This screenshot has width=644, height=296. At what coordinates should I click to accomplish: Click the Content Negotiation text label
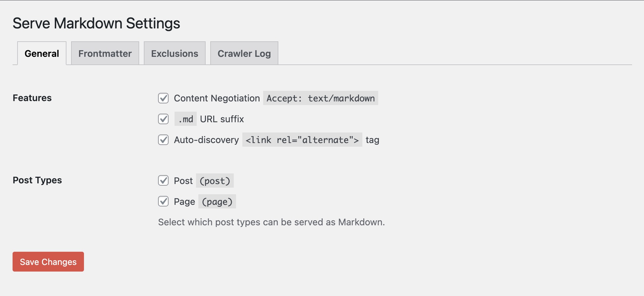tap(217, 98)
